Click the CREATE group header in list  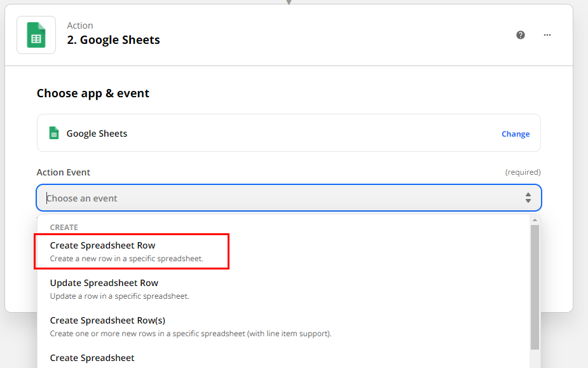click(x=64, y=228)
